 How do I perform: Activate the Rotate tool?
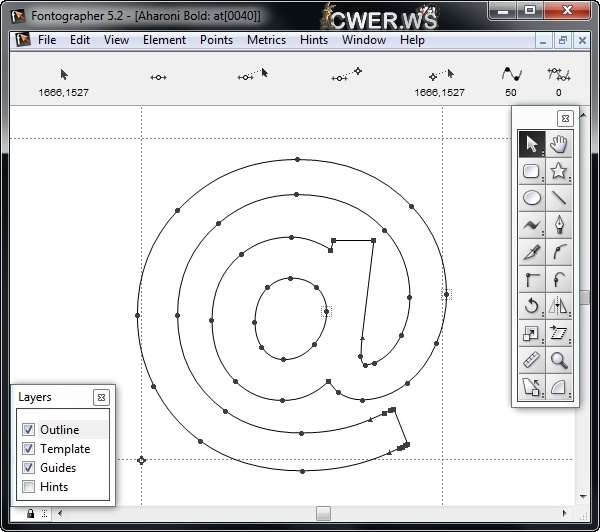(531, 306)
